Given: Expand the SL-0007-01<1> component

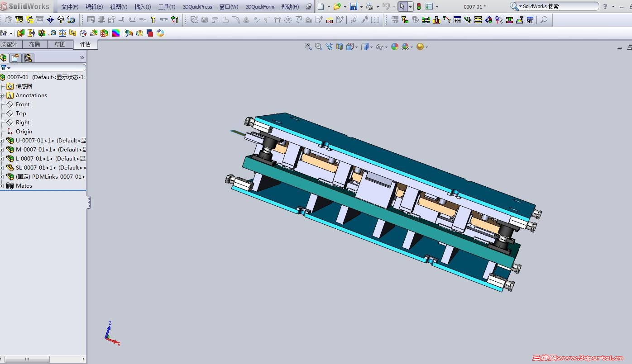Looking at the screenshot, I should point(2,168).
